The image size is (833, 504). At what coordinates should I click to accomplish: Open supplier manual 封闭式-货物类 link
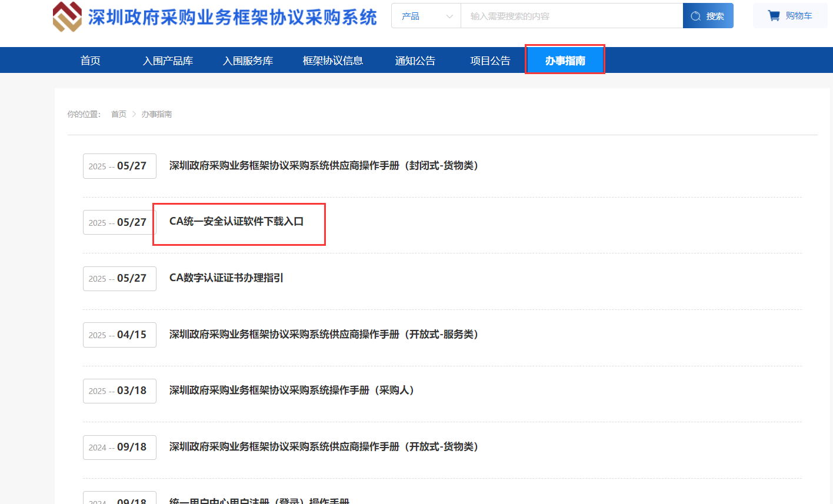pyautogui.click(x=324, y=166)
